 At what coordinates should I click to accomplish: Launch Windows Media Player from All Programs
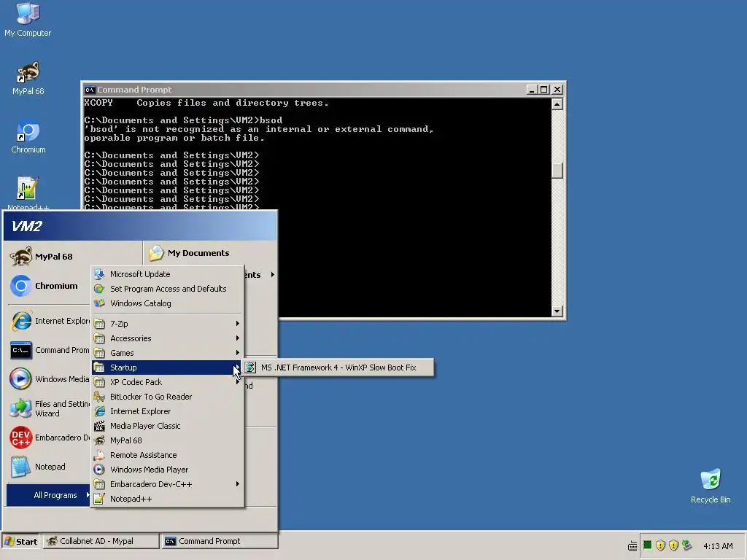pyautogui.click(x=168, y=470)
